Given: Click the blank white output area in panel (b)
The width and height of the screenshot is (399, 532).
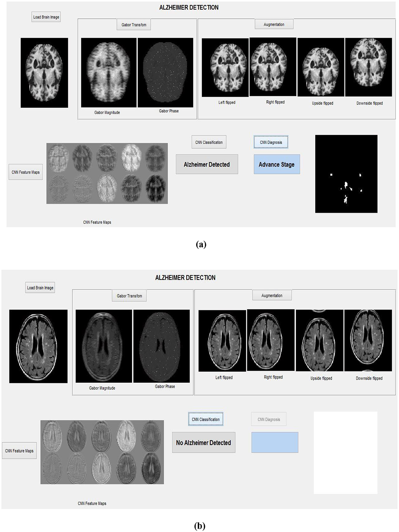Looking at the screenshot, I should coord(345,453).
